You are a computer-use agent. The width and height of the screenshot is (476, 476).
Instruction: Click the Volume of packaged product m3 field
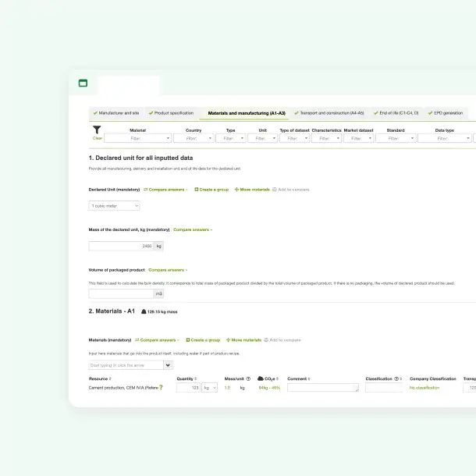pos(121,293)
